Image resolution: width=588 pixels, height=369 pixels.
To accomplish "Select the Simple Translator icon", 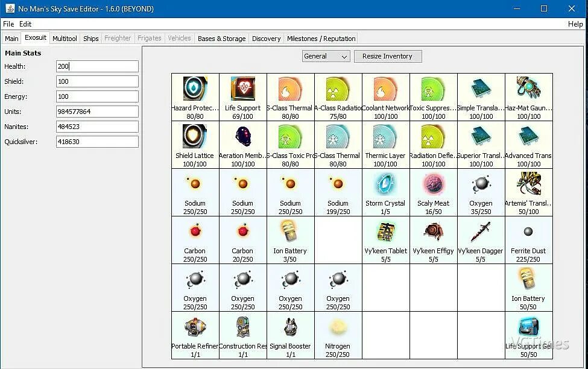I will (481, 89).
